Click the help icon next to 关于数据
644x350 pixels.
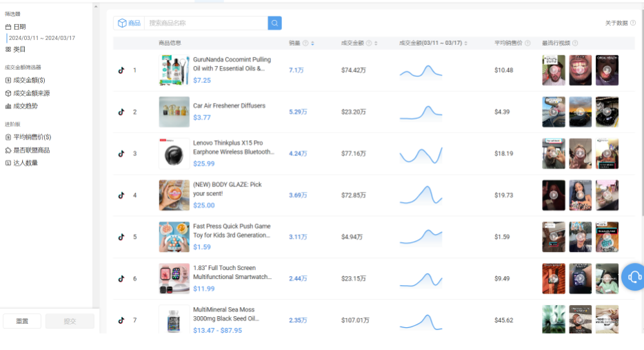[x=633, y=23]
